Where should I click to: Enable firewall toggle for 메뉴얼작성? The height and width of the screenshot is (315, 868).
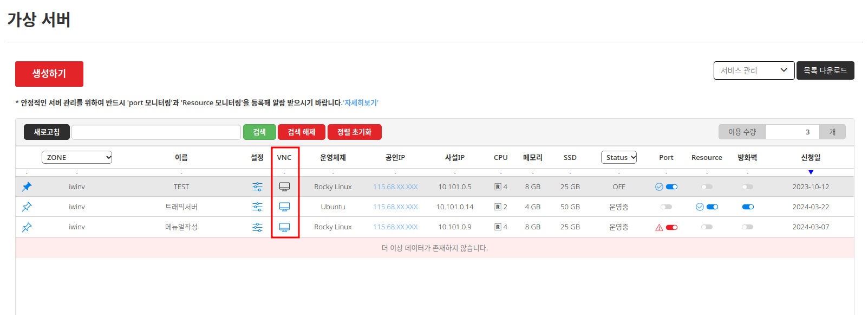747,227
